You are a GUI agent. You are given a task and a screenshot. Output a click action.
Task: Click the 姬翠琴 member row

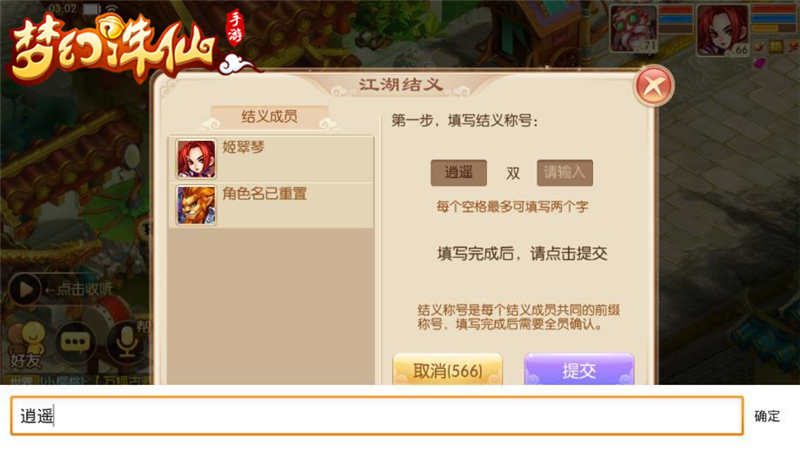271,159
